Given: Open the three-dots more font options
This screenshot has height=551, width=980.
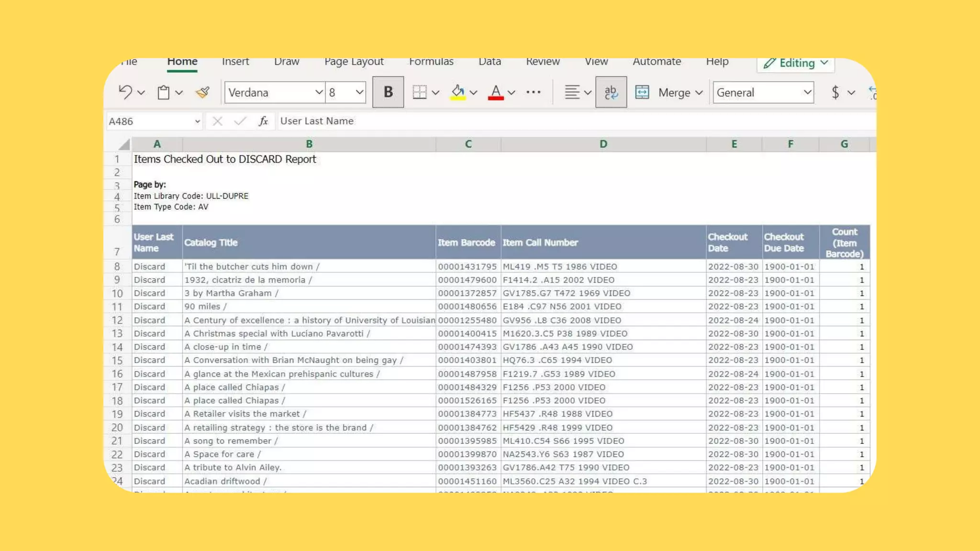Looking at the screenshot, I should coord(533,92).
